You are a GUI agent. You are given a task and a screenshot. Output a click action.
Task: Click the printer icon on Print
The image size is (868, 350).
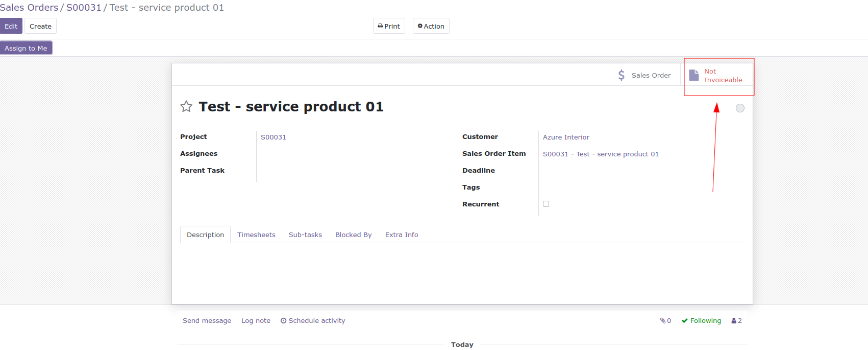[380, 26]
